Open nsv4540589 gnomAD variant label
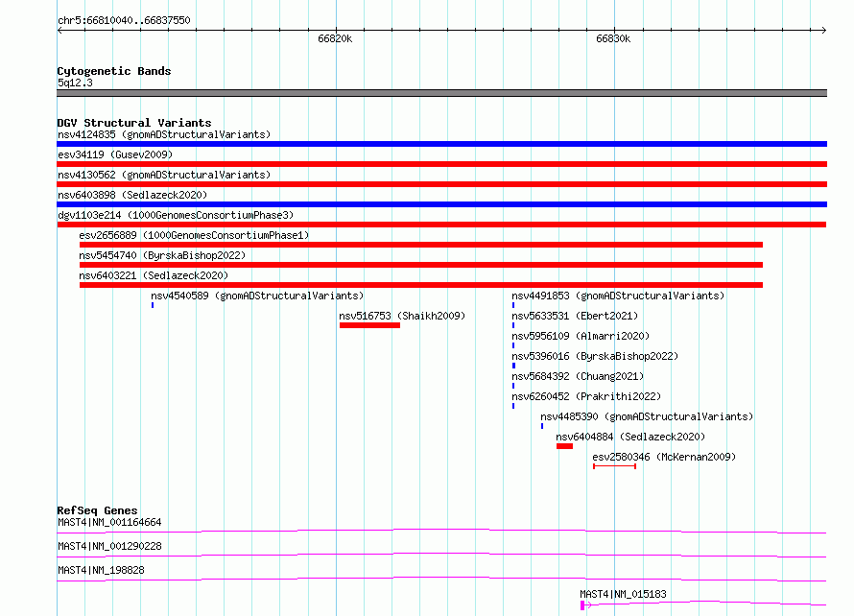Image resolution: width=854 pixels, height=616 pixels. tap(257, 296)
